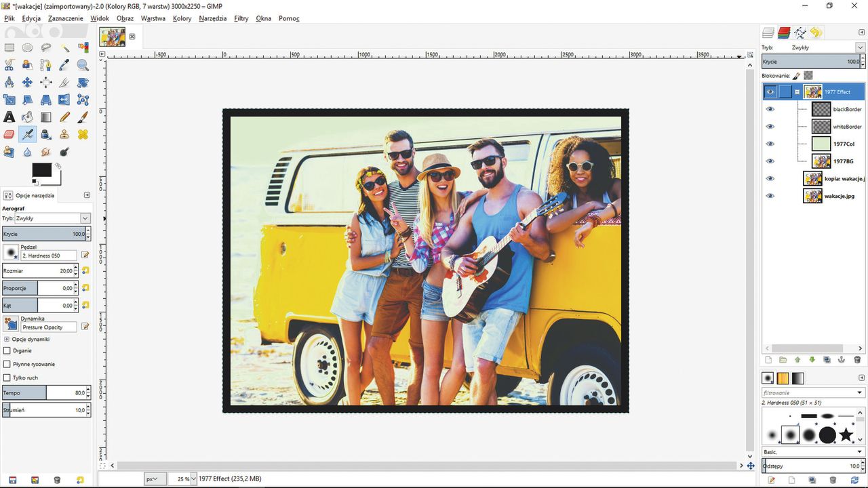Select the Fuzzy Select magic wand tool

(x=64, y=47)
